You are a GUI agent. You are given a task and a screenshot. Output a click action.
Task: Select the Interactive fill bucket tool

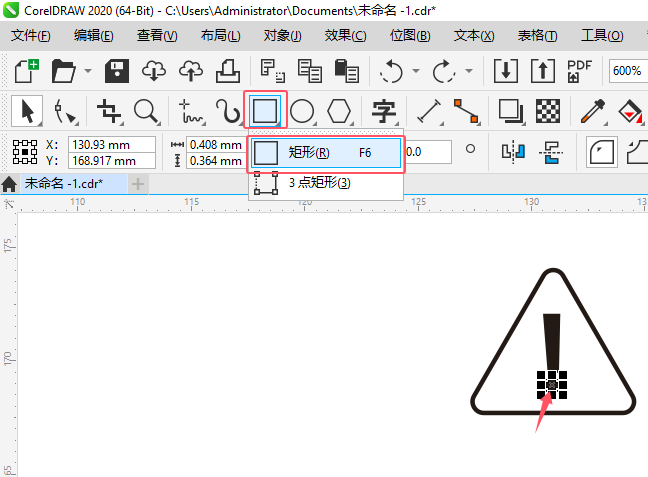pos(631,111)
